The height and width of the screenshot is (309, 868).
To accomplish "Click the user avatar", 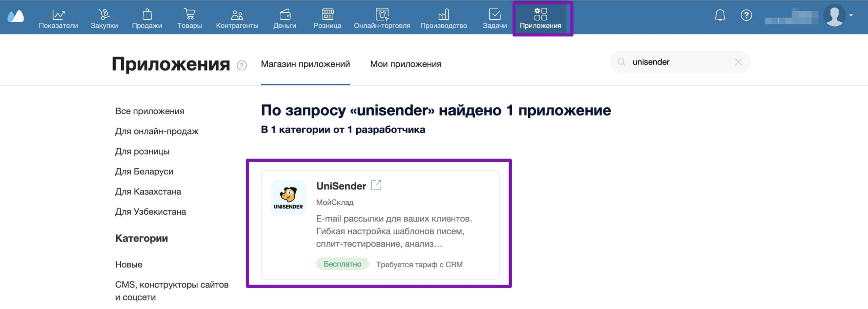I will point(834,15).
